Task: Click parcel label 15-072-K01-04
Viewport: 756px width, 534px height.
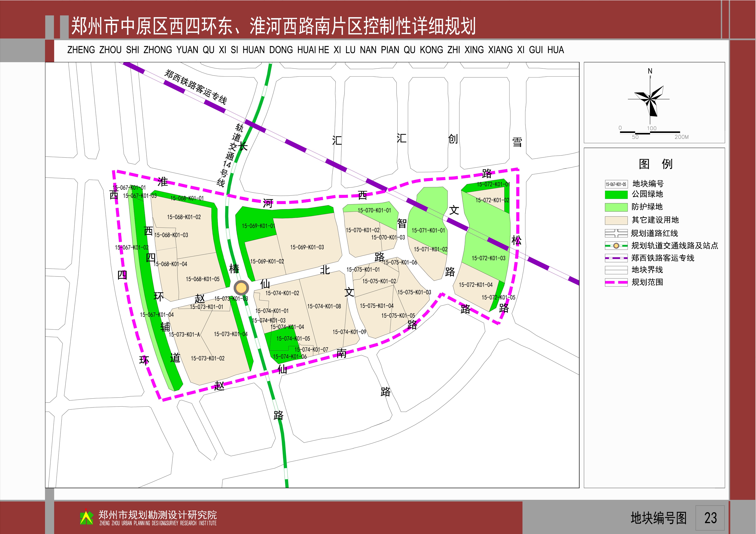Action: pyautogui.click(x=476, y=285)
